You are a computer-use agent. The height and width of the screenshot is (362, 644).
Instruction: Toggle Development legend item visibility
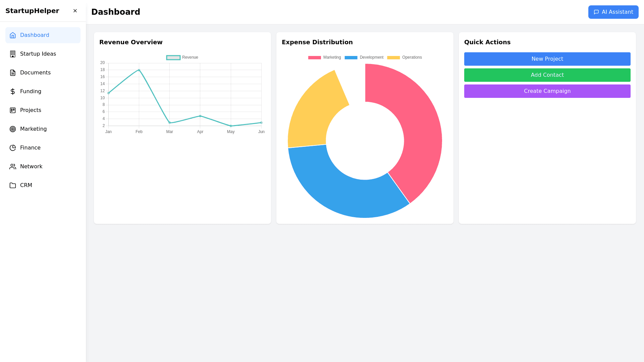pyautogui.click(x=351, y=58)
